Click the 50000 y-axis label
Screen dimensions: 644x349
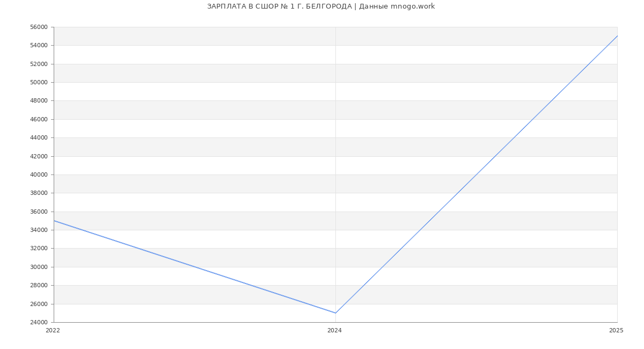coord(39,83)
